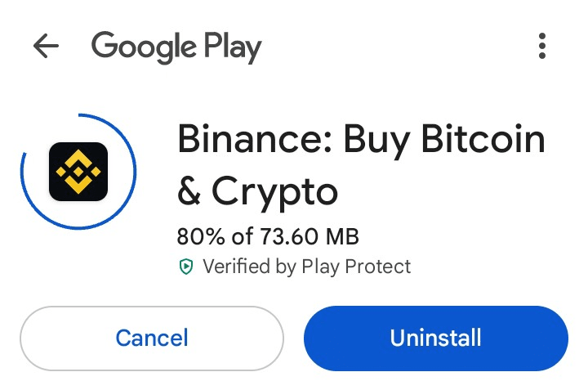Click the word Google in the header
This screenshot has height=390, width=588.
click(143, 47)
